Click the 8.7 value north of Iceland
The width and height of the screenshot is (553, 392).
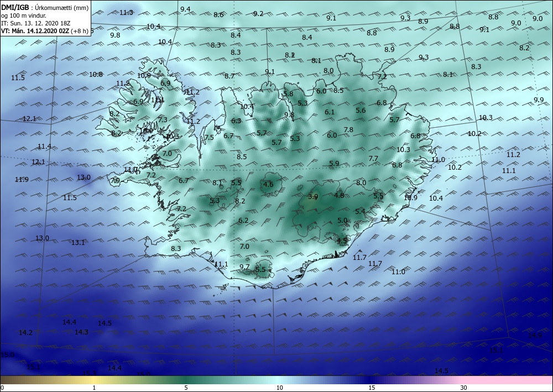tap(229, 76)
